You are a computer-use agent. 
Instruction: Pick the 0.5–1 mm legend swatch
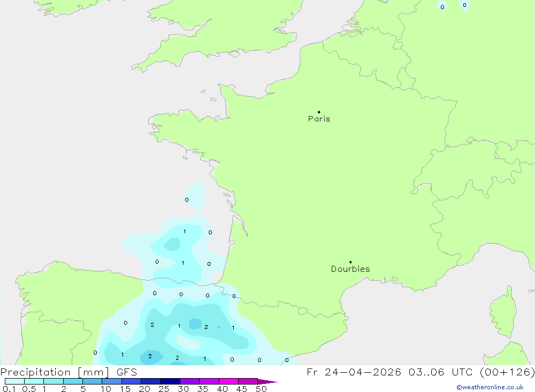point(34,381)
